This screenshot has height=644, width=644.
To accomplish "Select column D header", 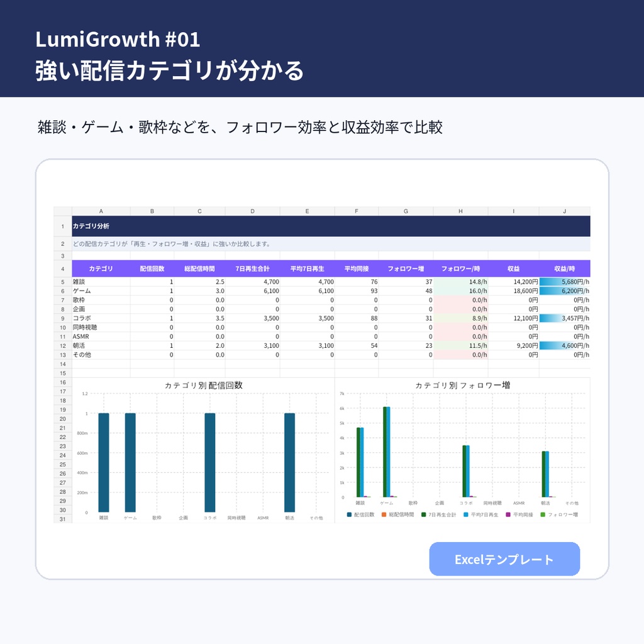I will (252, 211).
